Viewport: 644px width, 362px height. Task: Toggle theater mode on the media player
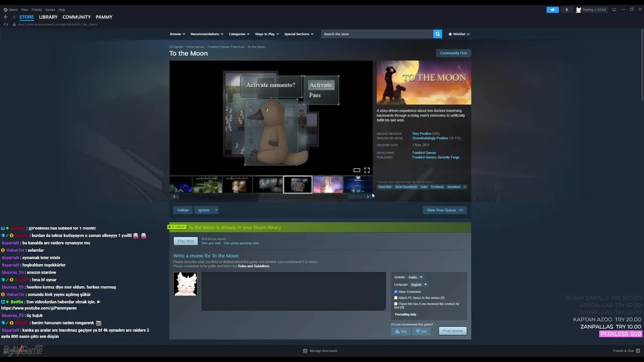(357, 170)
